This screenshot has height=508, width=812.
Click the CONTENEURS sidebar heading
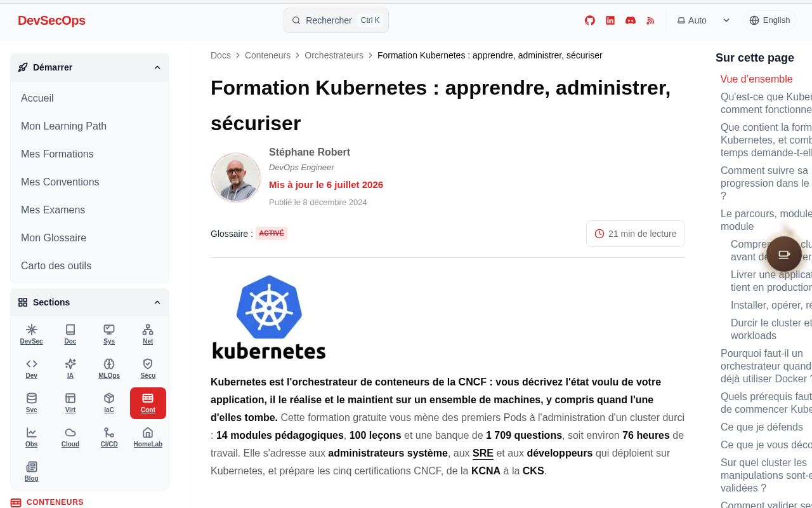click(47, 502)
